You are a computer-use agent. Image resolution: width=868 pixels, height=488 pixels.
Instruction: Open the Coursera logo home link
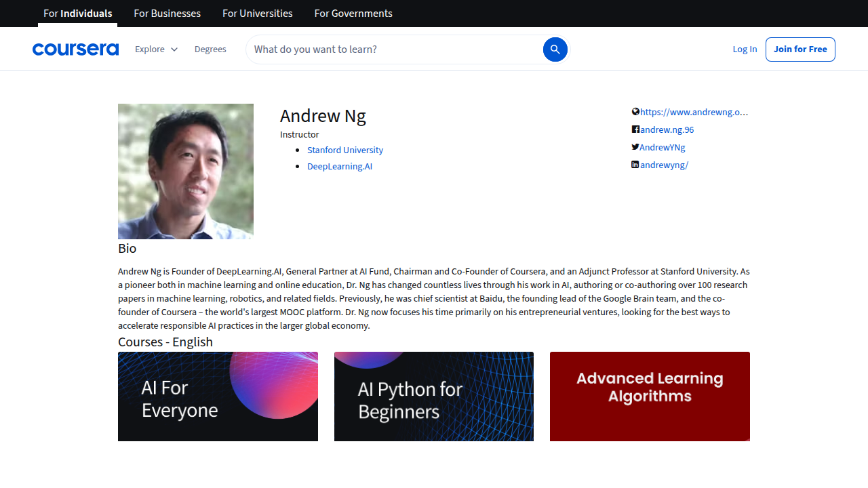click(x=75, y=49)
